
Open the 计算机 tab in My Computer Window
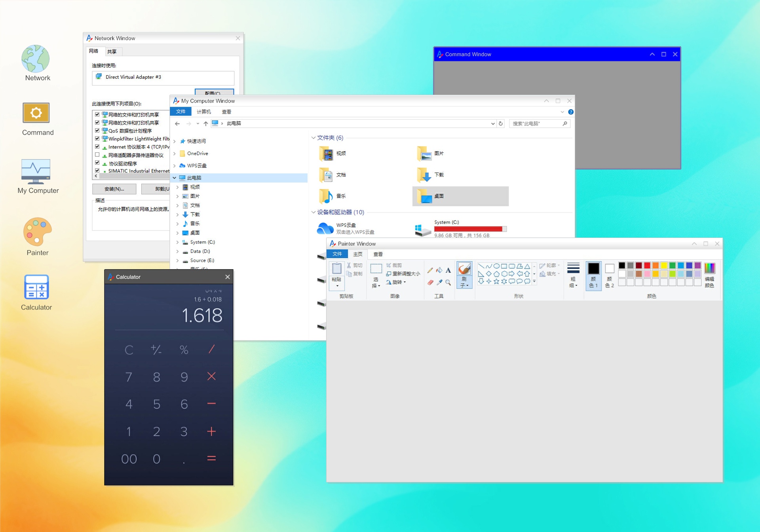coord(204,112)
